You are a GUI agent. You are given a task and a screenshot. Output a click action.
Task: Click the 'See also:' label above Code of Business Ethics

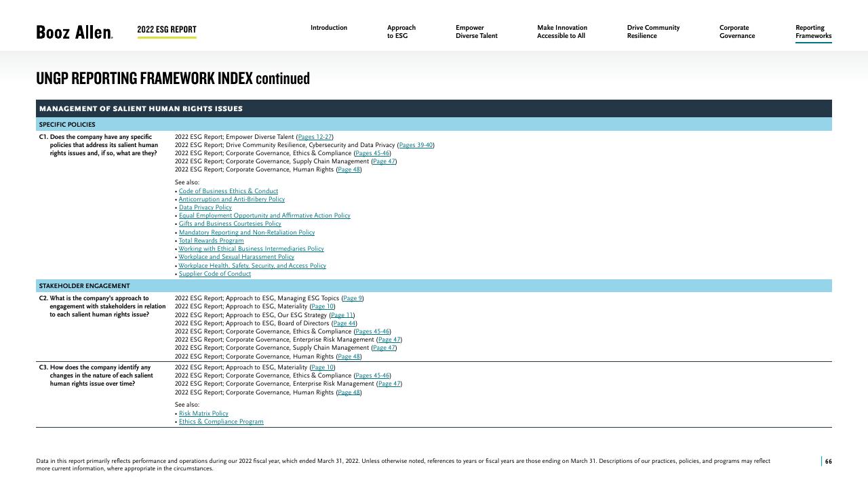coord(187,182)
